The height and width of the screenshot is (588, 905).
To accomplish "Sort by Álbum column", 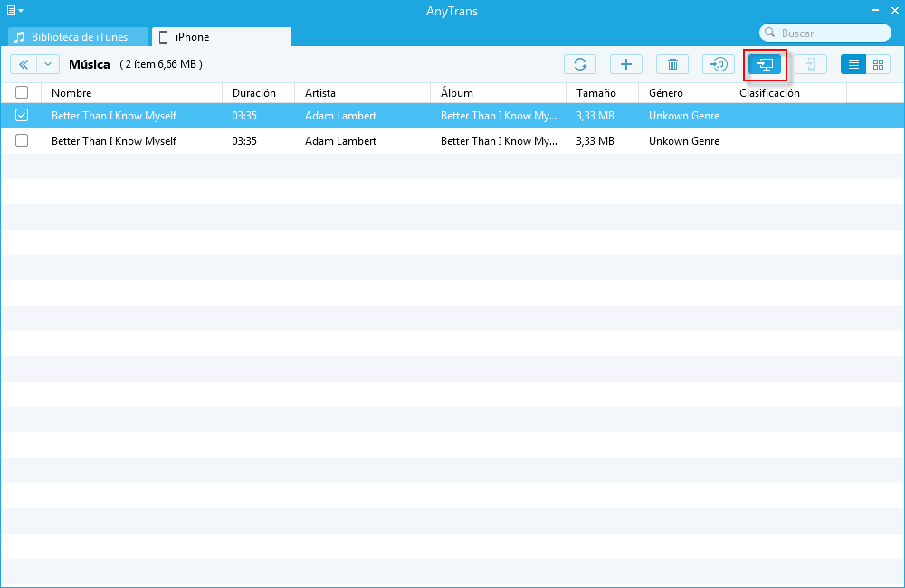I will (498, 93).
